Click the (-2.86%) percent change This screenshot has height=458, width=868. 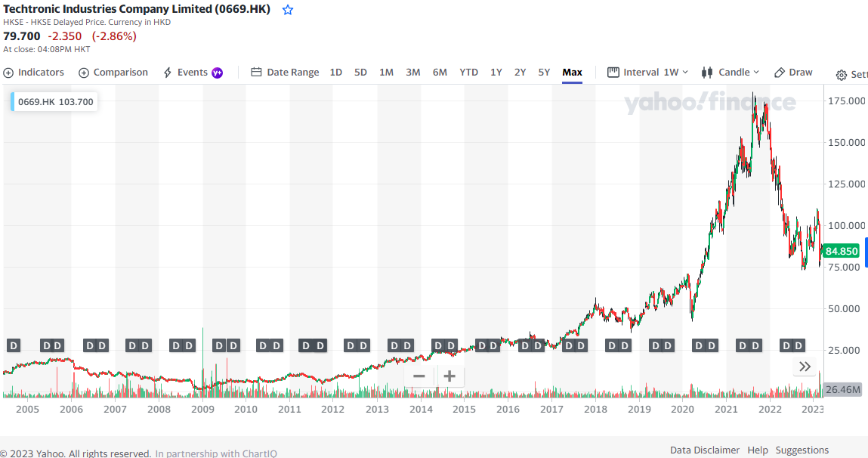pos(114,36)
